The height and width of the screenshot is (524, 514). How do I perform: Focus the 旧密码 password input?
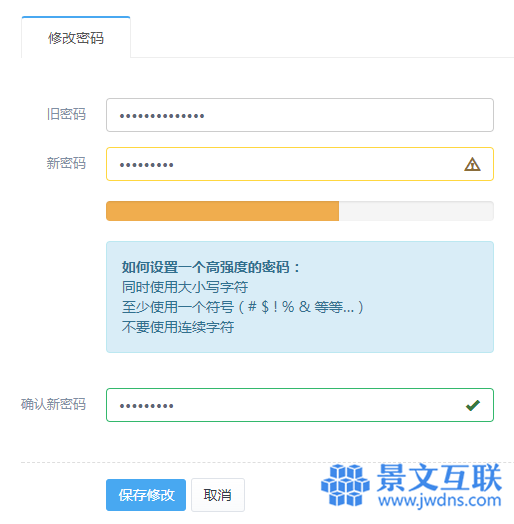pos(300,115)
